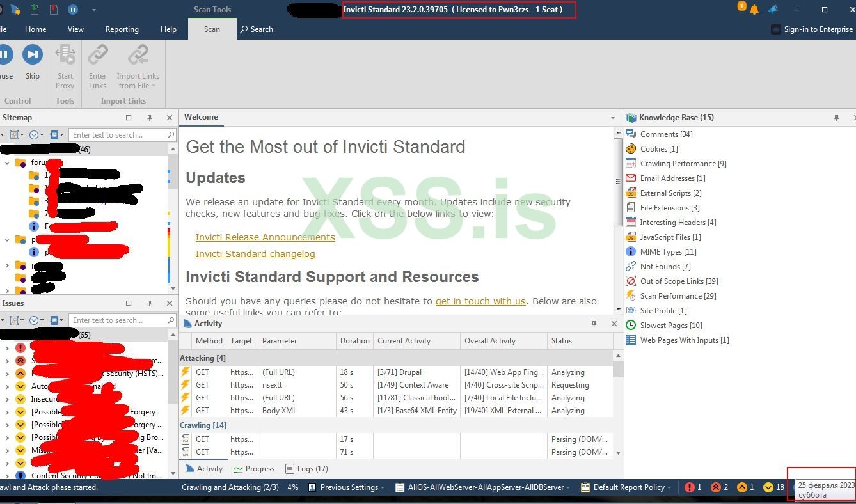Click the Welcome page vertical scrollbar

pos(618,183)
